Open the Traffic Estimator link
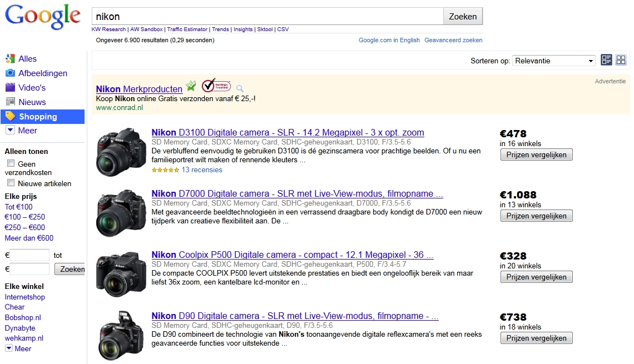This screenshot has width=634, height=364. tap(187, 29)
